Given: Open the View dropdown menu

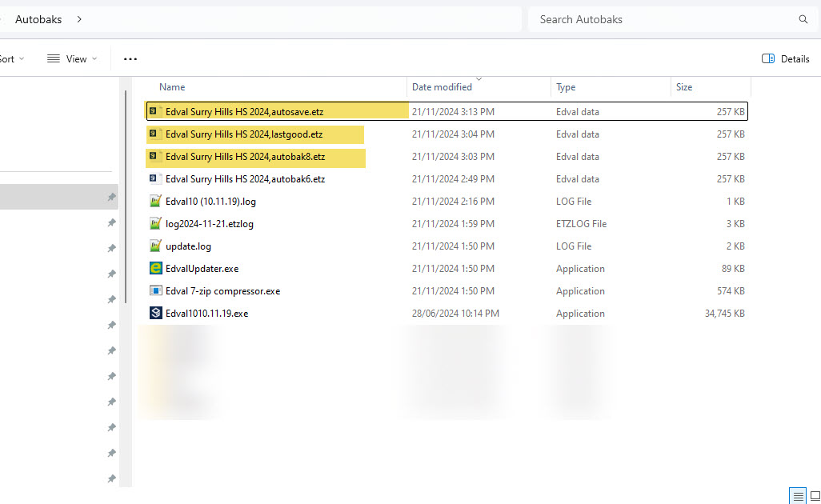Looking at the screenshot, I should pyautogui.click(x=72, y=58).
